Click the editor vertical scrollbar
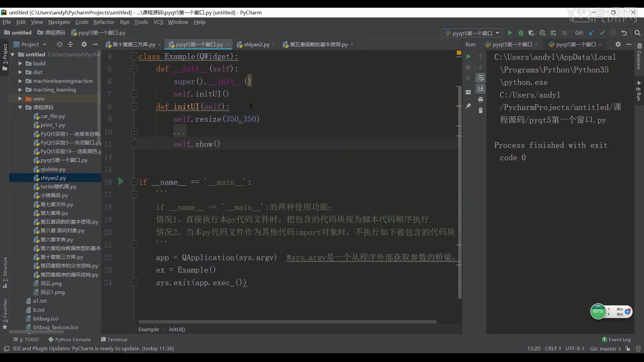 460,192
